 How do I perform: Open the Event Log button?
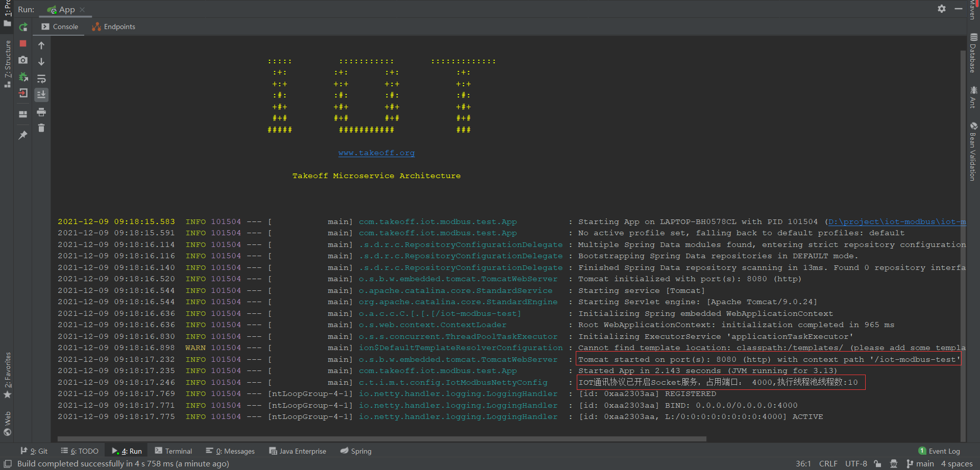click(939, 451)
